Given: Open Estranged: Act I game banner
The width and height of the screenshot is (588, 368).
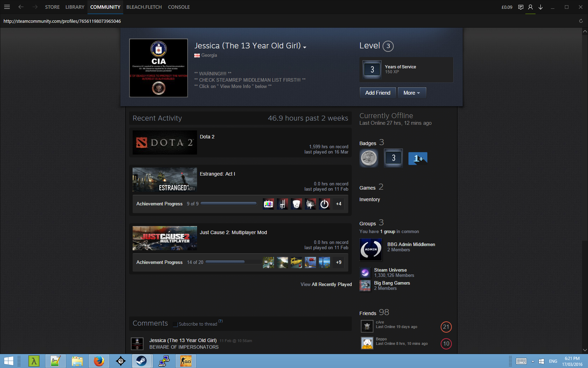Looking at the screenshot, I should click(x=165, y=180).
